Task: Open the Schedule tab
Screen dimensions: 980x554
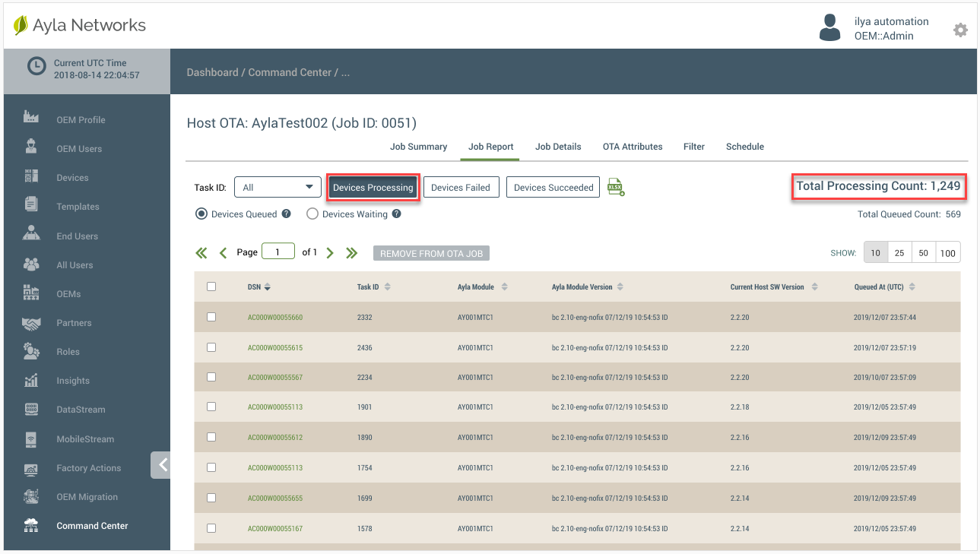Action: pos(745,147)
